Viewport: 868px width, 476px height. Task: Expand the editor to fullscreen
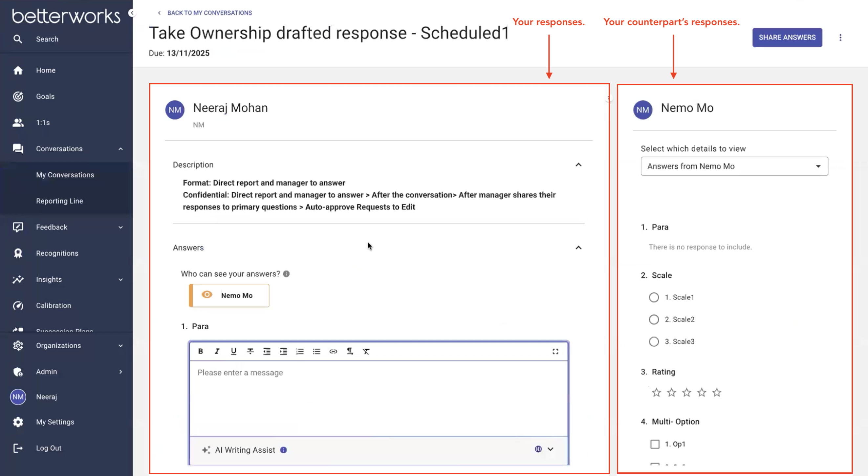click(x=555, y=351)
